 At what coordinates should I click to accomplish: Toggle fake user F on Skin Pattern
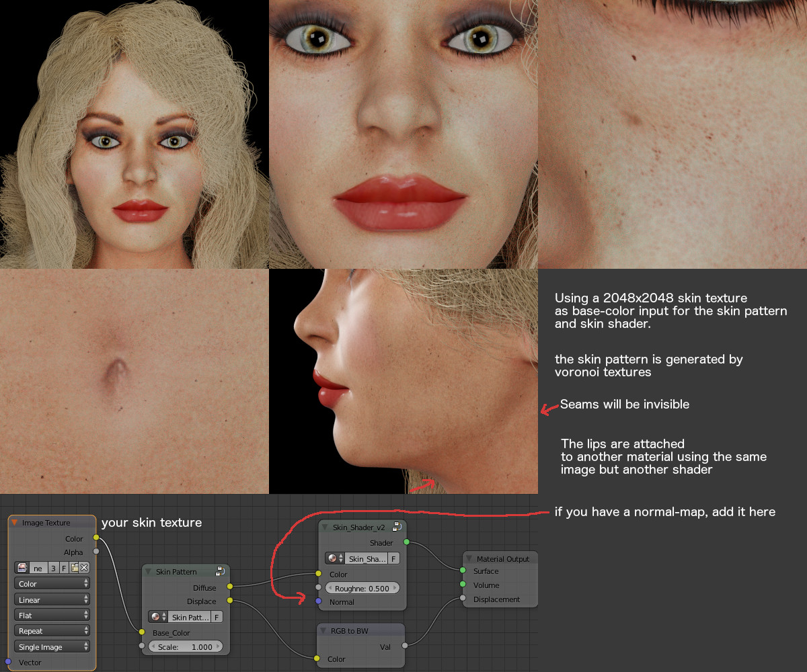[217, 617]
